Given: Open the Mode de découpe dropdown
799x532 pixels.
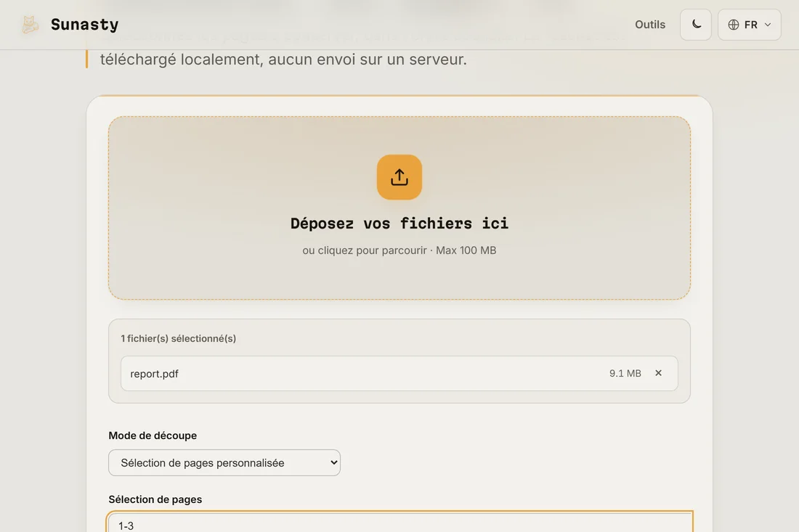Looking at the screenshot, I should 224,463.
